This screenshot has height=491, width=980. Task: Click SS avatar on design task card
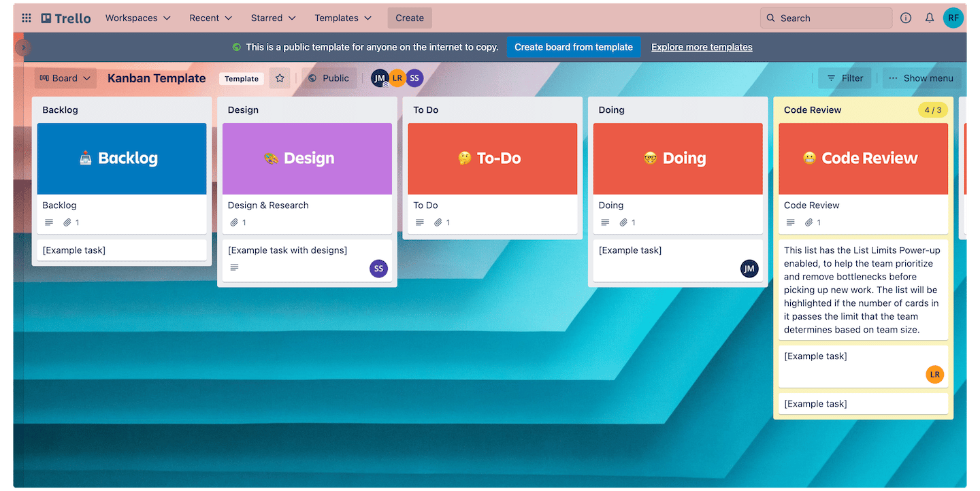coord(379,269)
